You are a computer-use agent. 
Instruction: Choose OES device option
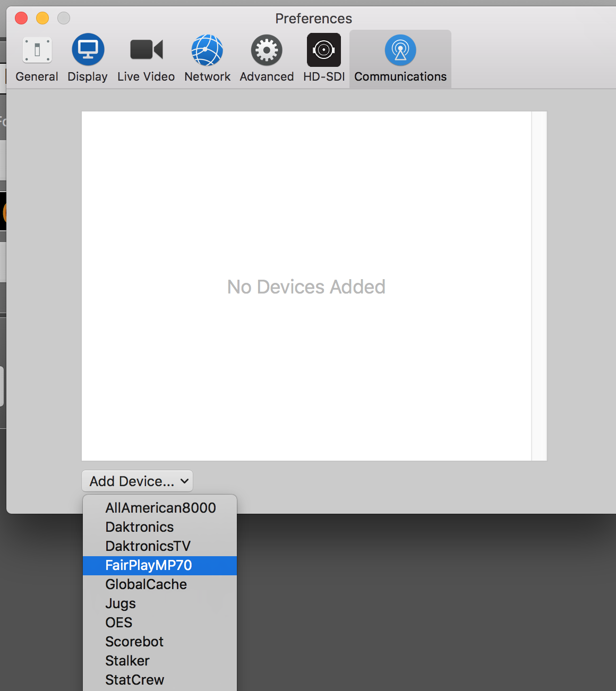(160, 623)
